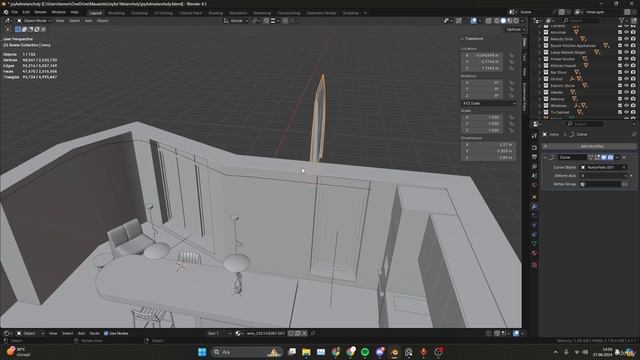640x360 pixels.
Task: Open the Object Mode dropdown
Action: click(x=34, y=20)
